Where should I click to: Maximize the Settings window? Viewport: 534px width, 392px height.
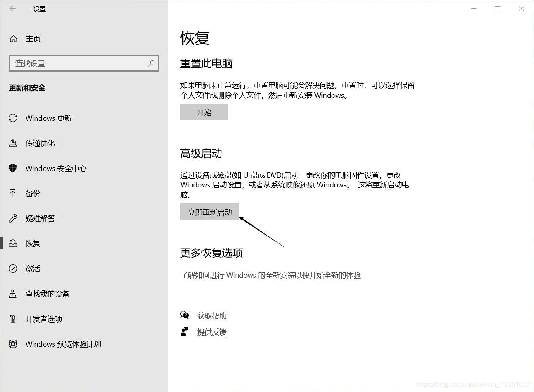tap(498, 8)
